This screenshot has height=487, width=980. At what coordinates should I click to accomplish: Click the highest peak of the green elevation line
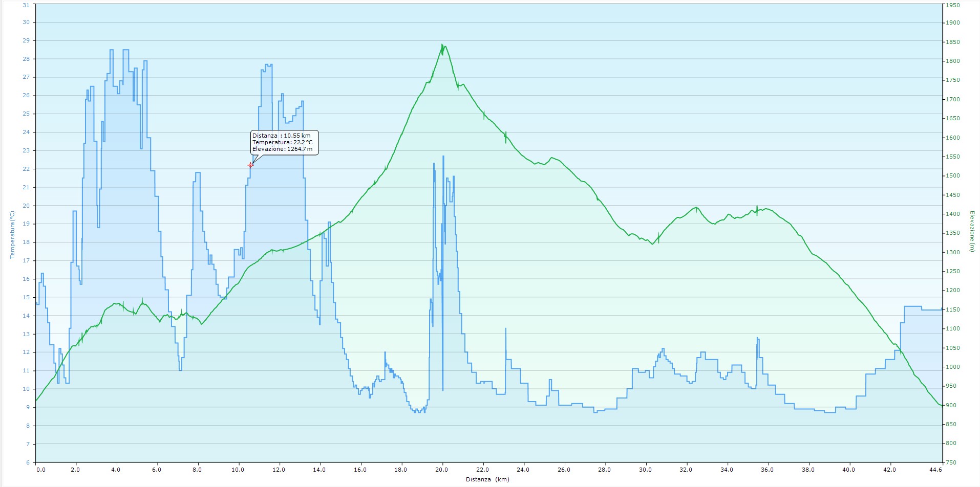[442, 45]
